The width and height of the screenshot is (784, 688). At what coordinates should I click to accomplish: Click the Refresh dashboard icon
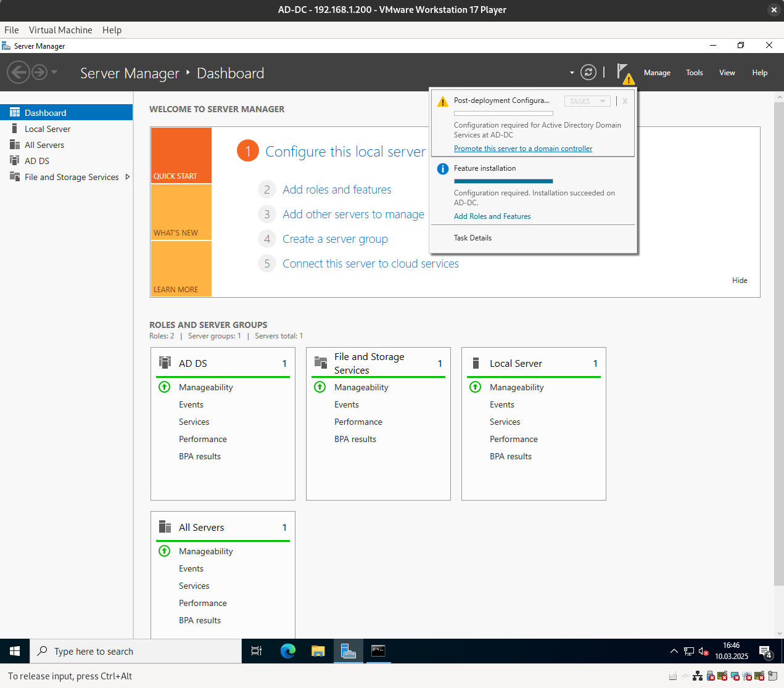(588, 73)
